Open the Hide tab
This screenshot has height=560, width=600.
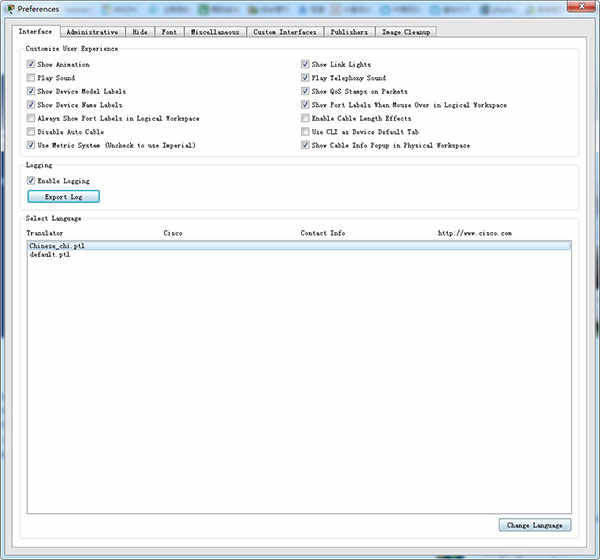coord(140,32)
